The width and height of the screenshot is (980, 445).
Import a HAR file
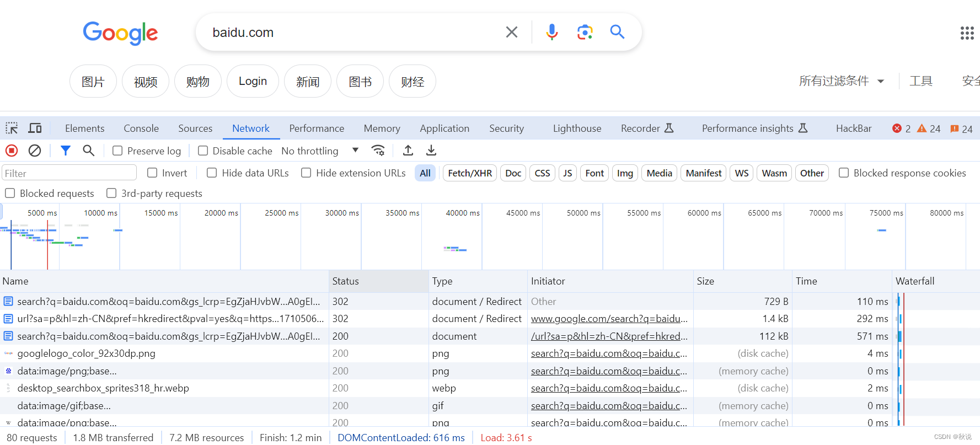point(408,151)
